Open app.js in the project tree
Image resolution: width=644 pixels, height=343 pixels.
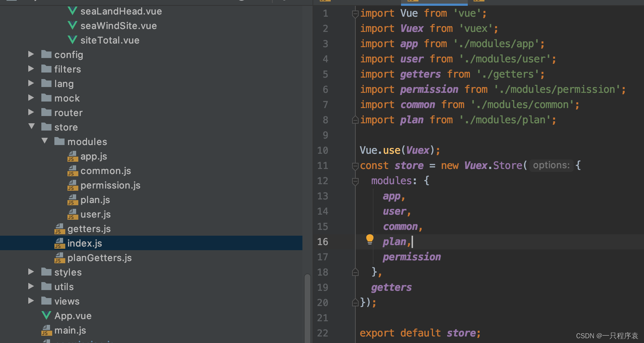click(94, 156)
